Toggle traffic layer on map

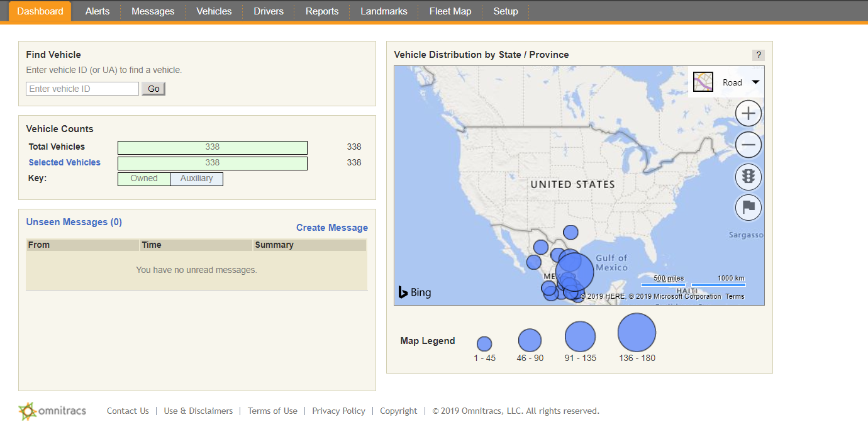[748, 177]
